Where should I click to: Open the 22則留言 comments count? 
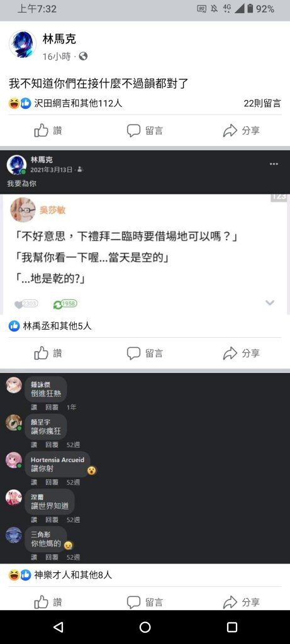pos(262,104)
